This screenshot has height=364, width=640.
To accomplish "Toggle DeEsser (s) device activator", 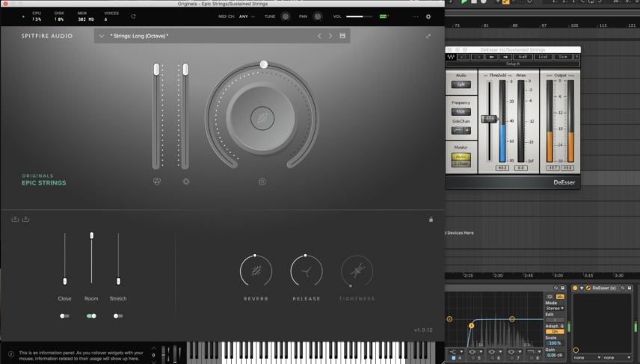I will pyautogui.click(x=575, y=288).
